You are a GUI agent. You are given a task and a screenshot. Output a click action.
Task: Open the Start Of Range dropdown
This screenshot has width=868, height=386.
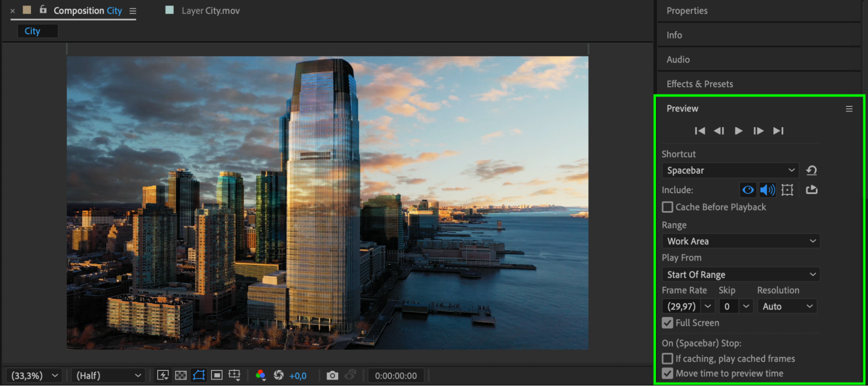click(741, 274)
